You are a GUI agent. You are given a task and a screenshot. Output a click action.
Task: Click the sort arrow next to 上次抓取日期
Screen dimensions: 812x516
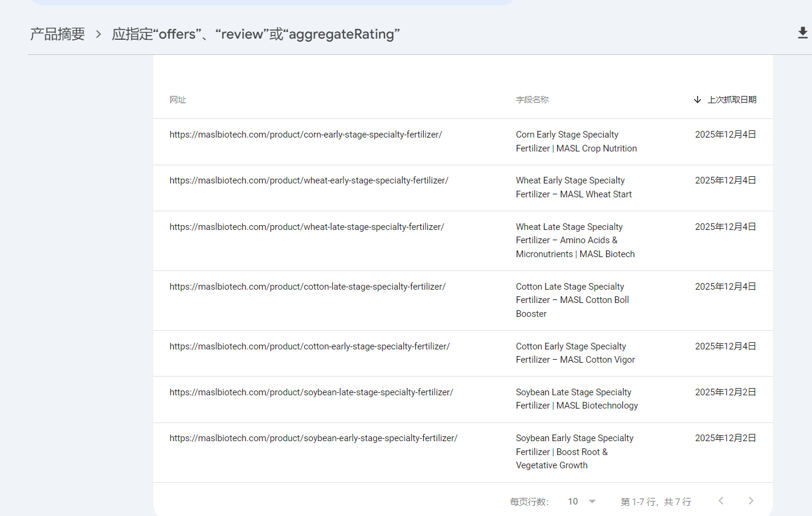(697, 100)
